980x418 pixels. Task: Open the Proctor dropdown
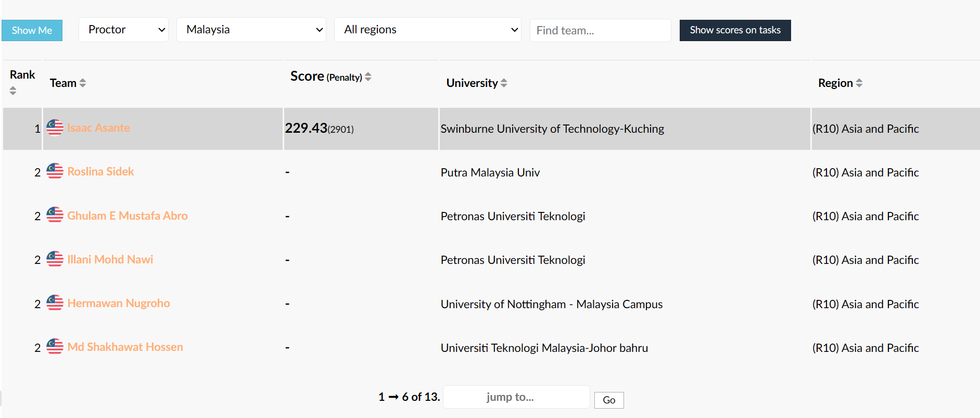coord(123,30)
